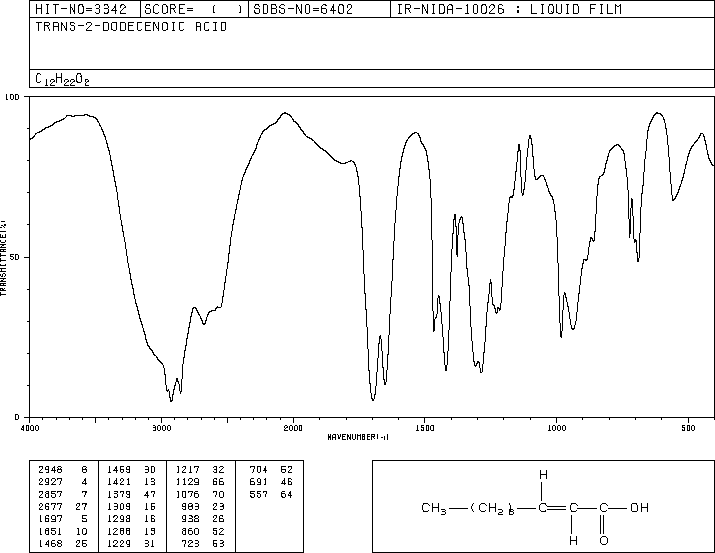
Task: Click the TRANSMITTANCE y-axis title
Action: click(x=3, y=258)
